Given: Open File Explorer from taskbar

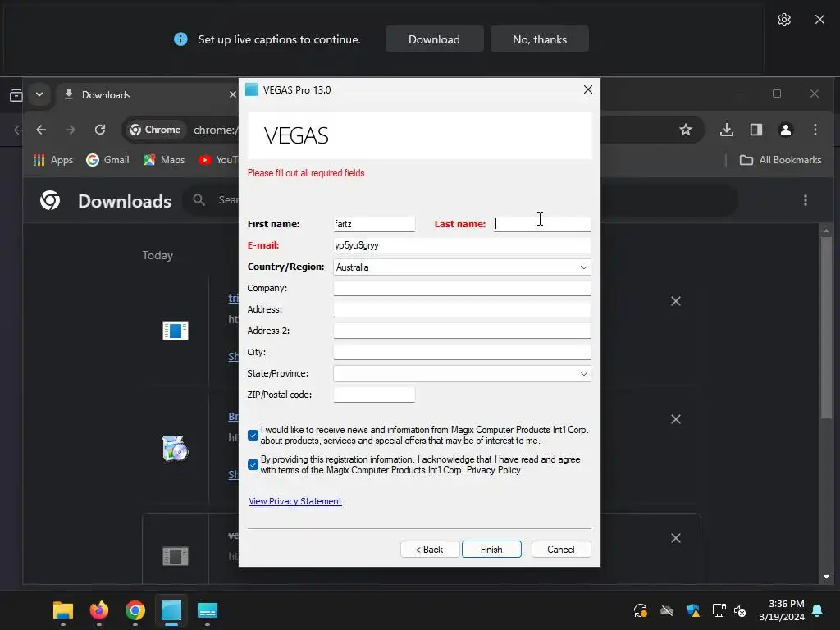Looking at the screenshot, I should (x=63, y=610).
